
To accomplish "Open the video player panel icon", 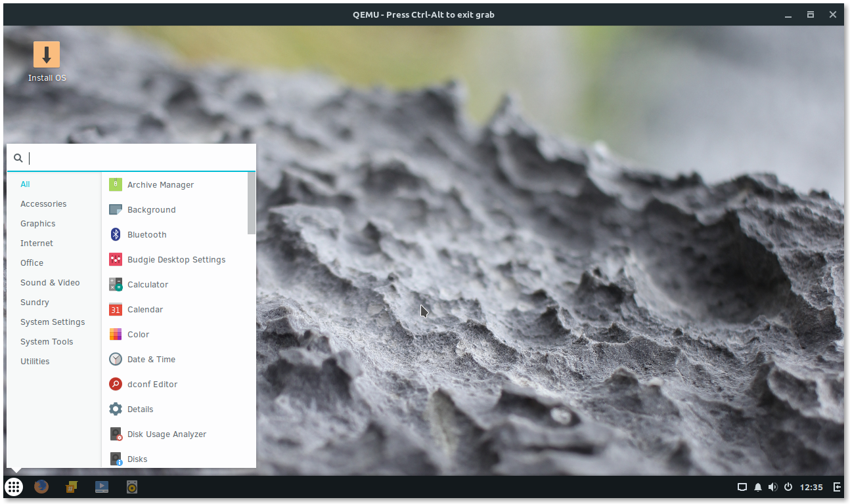I will point(102,487).
